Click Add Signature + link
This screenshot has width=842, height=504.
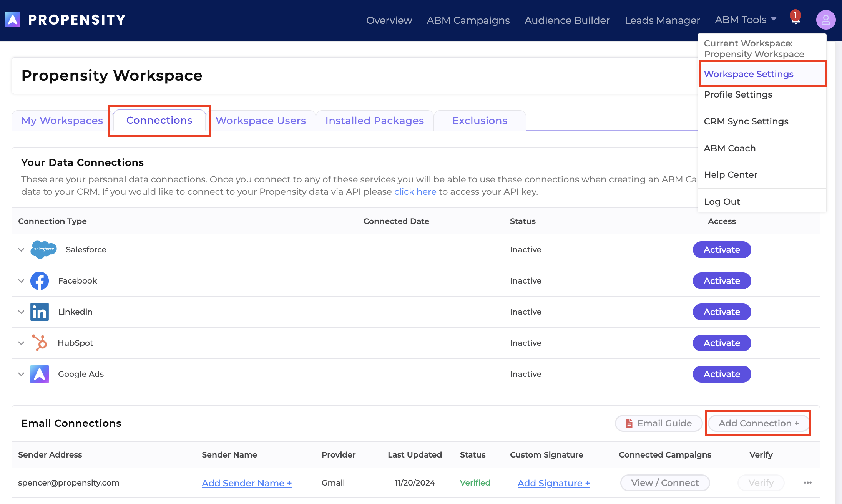tap(553, 483)
